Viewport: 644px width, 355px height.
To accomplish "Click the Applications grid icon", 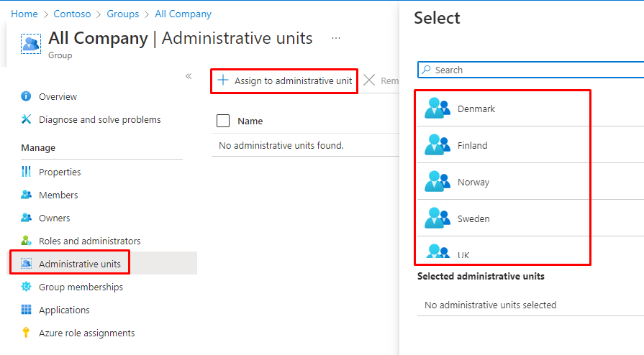I will tap(27, 310).
